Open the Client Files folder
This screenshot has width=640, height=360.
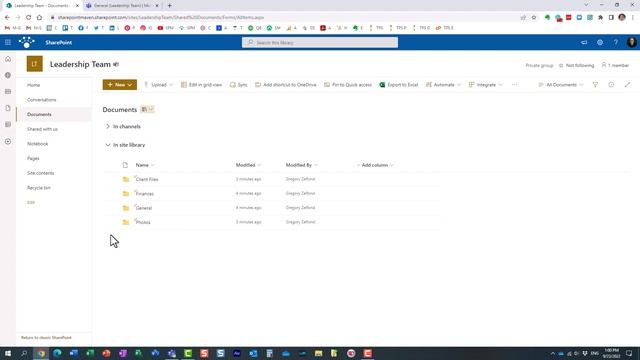pyautogui.click(x=147, y=179)
